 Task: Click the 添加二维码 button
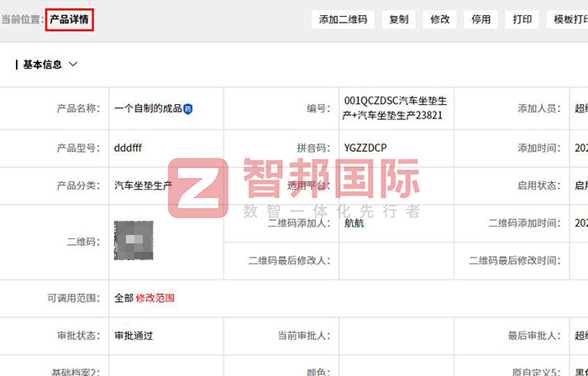tap(343, 19)
